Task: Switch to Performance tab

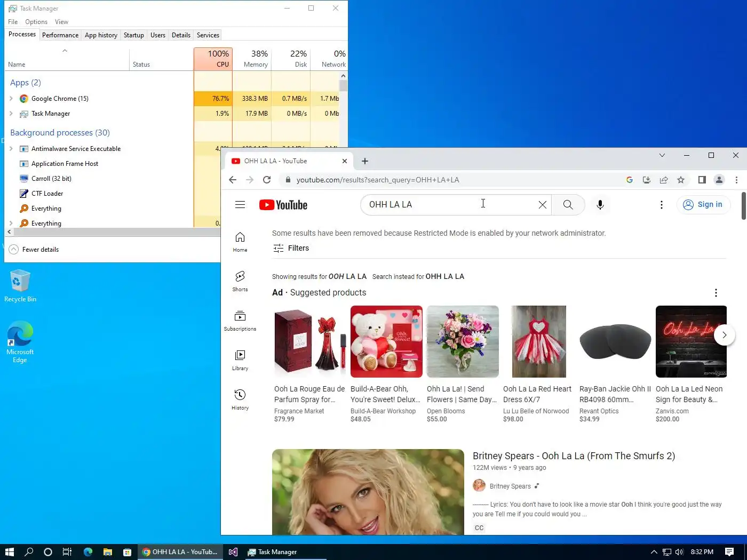Action: (60, 35)
